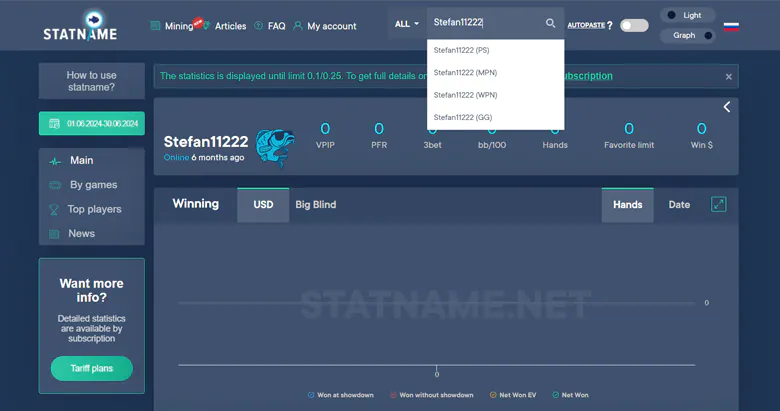Screen dimensions: 780x411
Task: Expand the winning chart to fullscreen
Action: click(718, 204)
